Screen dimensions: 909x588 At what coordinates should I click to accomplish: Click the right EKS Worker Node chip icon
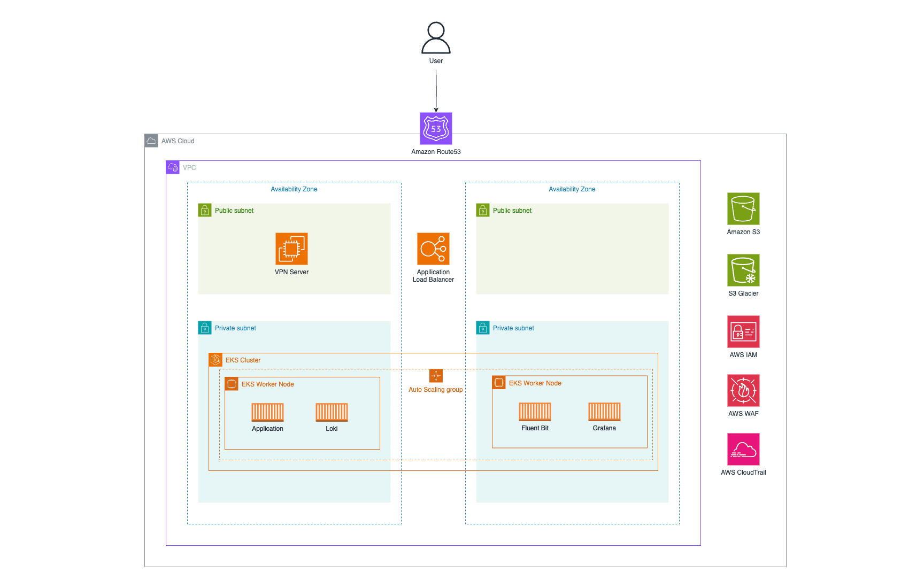(499, 383)
